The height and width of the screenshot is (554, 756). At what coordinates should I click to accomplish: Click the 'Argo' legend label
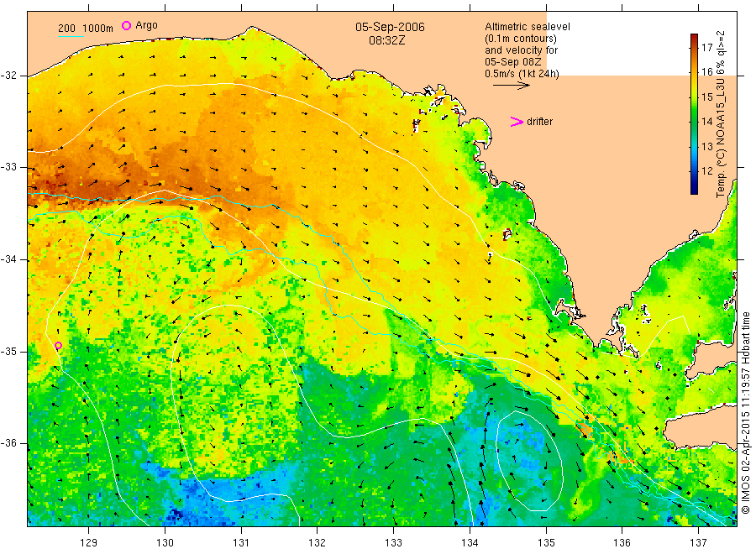pyautogui.click(x=146, y=25)
